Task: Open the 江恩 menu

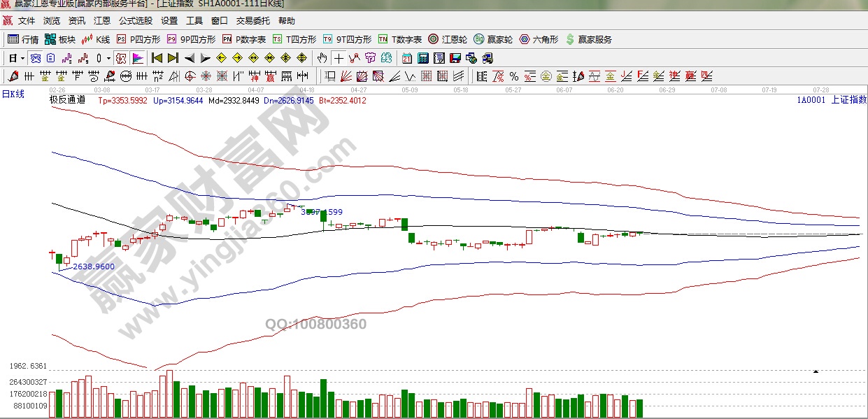Action: pos(102,21)
